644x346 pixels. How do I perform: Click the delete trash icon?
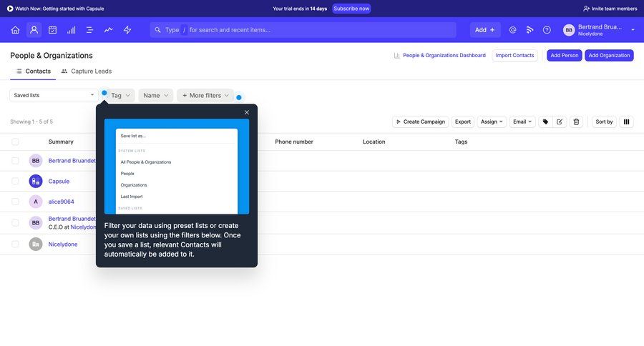576,122
